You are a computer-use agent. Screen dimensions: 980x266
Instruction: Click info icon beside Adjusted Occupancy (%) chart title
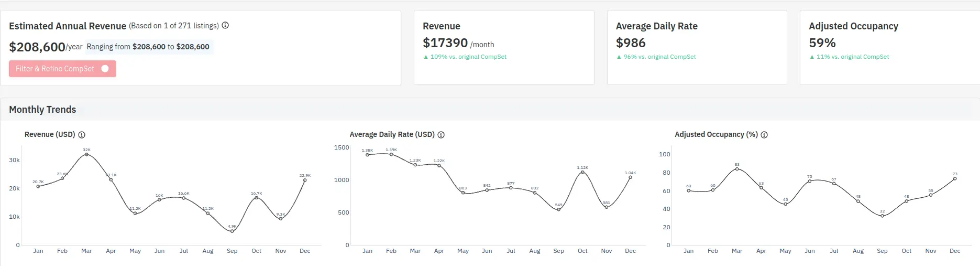tap(764, 135)
